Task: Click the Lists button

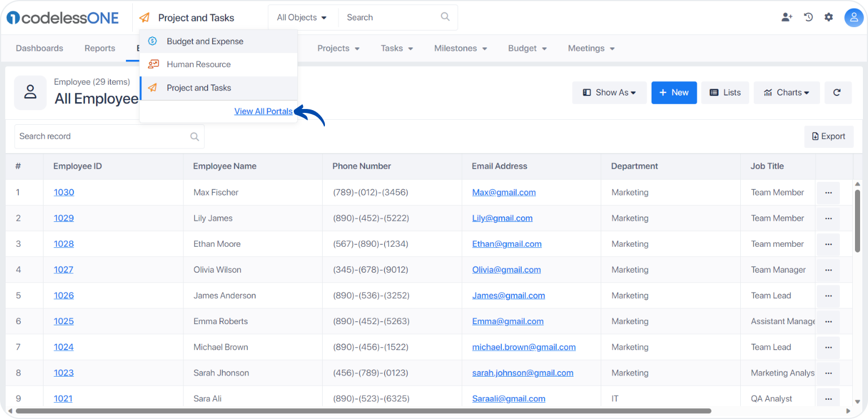Action: pyautogui.click(x=725, y=93)
